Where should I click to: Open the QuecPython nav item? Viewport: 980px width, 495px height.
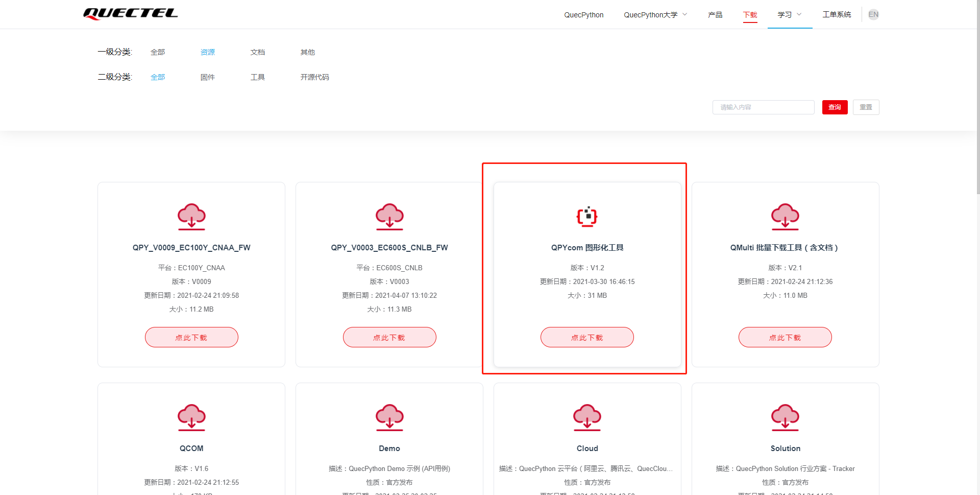coord(583,15)
